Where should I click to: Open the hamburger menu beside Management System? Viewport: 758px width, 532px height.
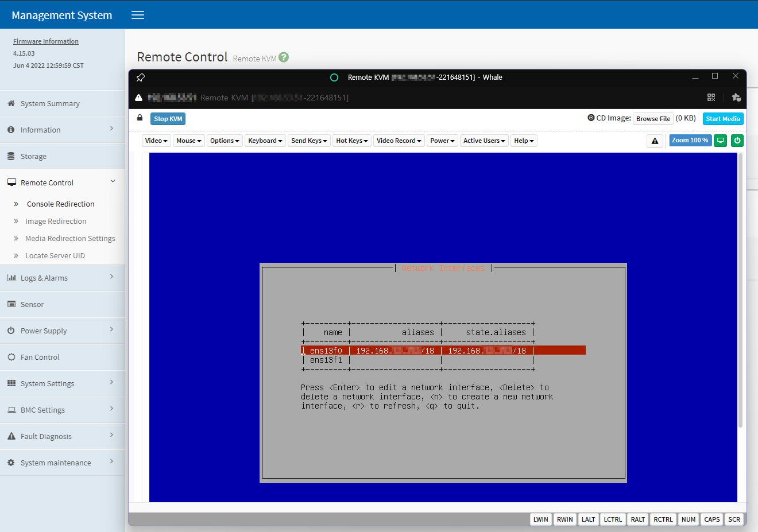(x=137, y=15)
